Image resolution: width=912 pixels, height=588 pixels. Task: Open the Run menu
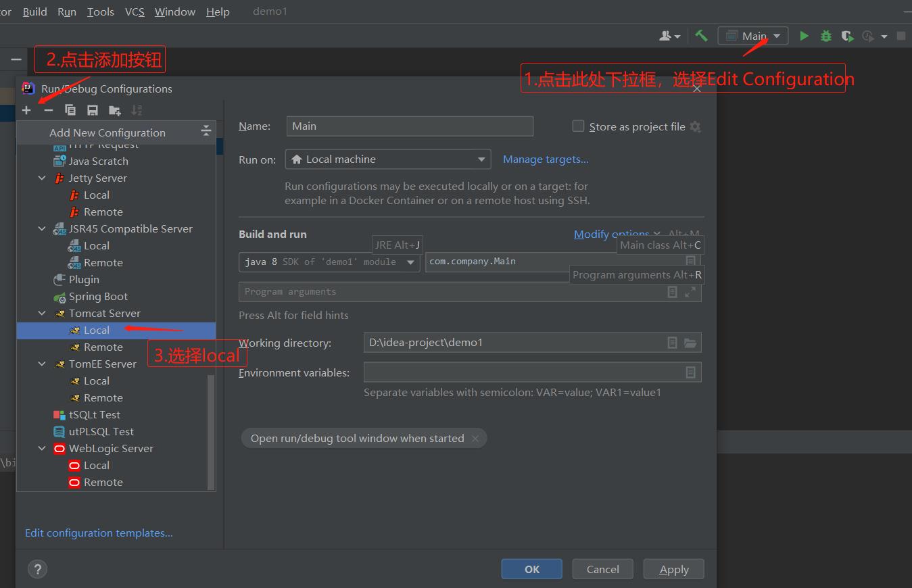click(67, 11)
